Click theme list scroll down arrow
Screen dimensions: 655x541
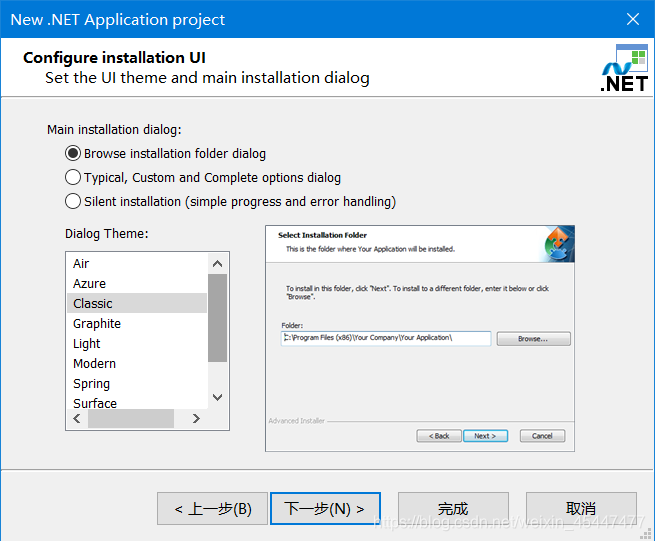[x=217, y=397]
